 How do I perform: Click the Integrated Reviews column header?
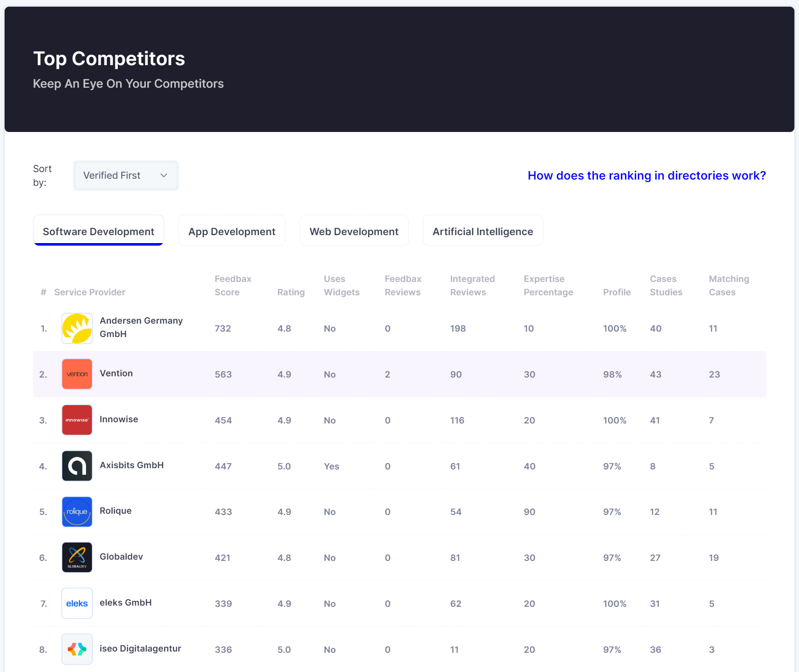472,286
